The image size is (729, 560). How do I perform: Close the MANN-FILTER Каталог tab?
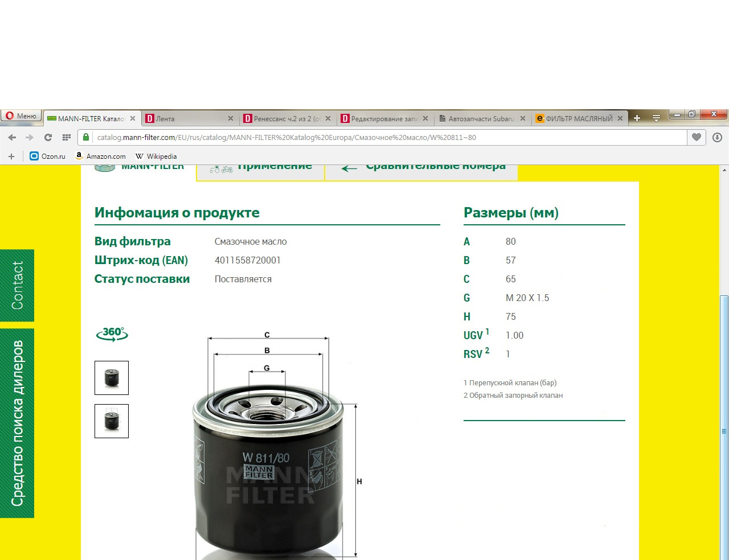tap(133, 118)
